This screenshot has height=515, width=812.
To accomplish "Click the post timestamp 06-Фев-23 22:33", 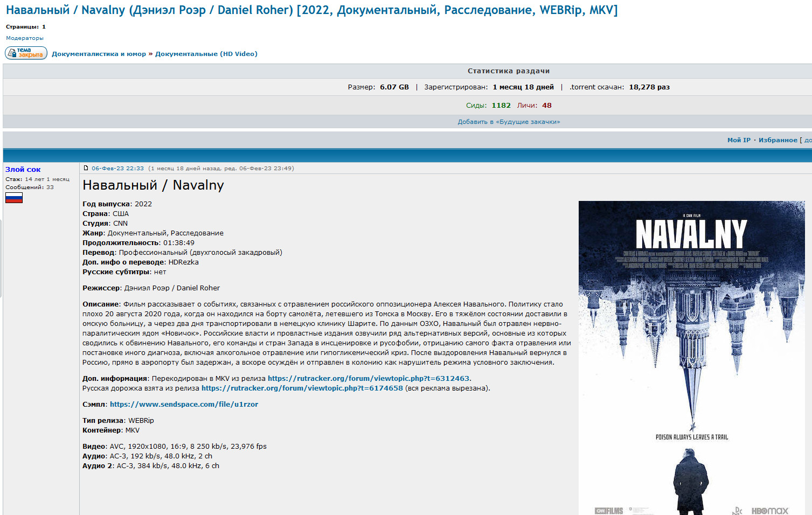I will [x=117, y=168].
